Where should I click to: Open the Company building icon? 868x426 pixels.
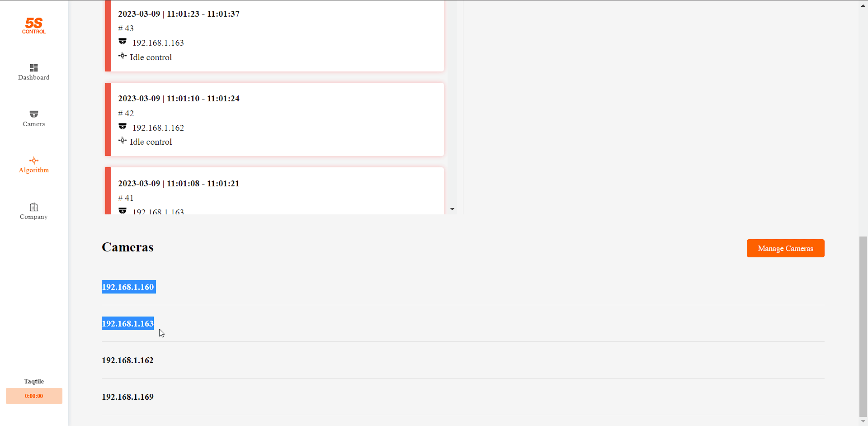coord(34,207)
